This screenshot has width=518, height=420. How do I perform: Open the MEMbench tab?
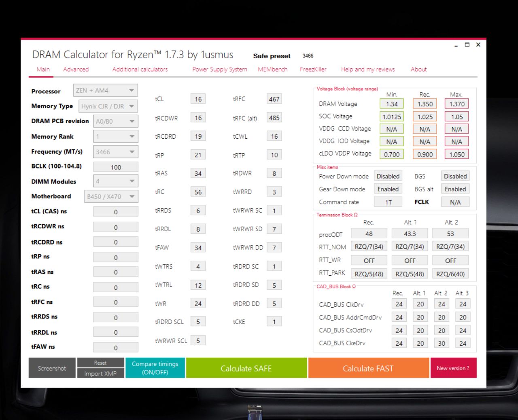(x=273, y=69)
